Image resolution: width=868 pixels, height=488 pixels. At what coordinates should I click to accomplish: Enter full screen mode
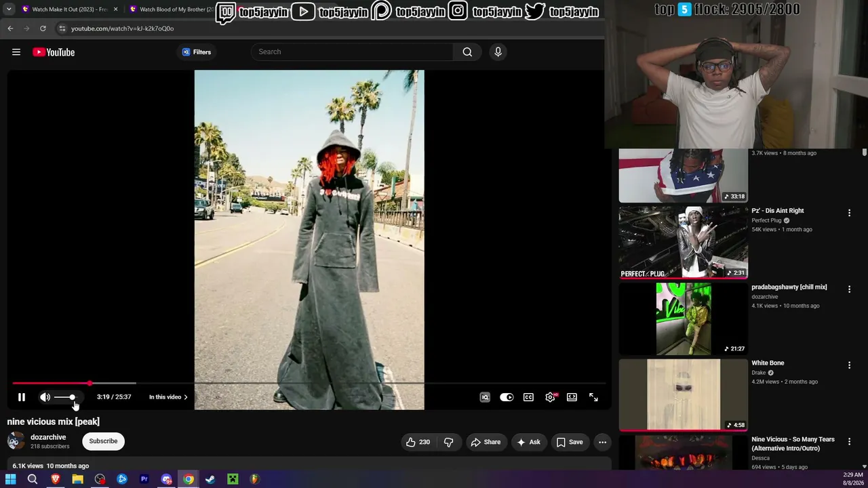coord(593,397)
